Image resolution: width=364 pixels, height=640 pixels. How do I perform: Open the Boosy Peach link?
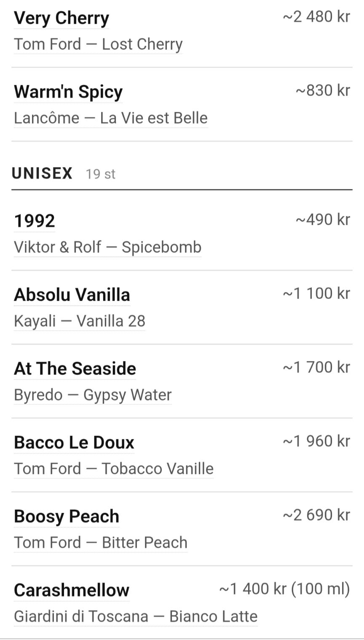coord(67,516)
